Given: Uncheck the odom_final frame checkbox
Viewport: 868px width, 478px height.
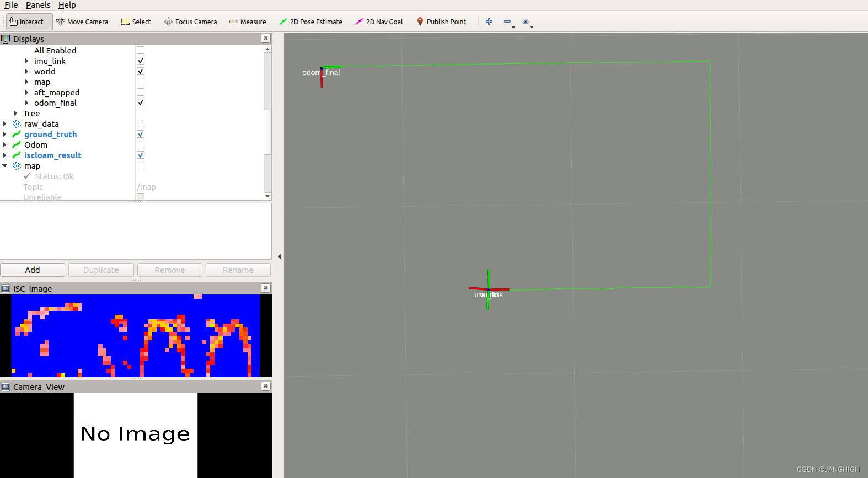Looking at the screenshot, I should click(x=141, y=103).
